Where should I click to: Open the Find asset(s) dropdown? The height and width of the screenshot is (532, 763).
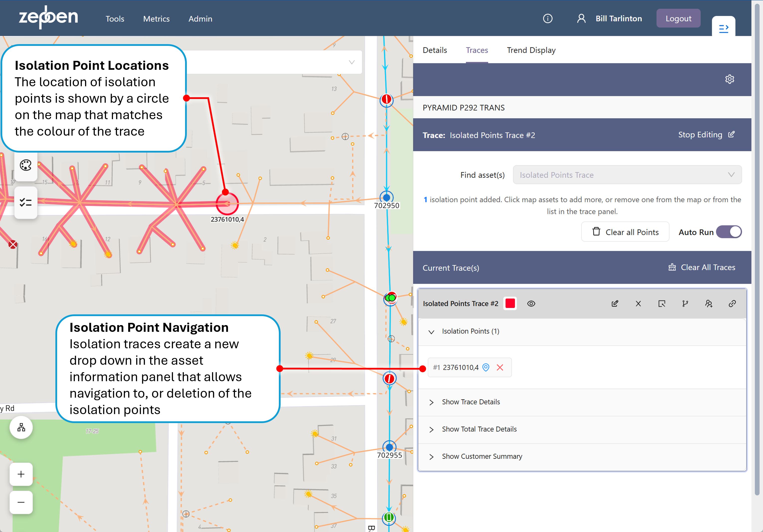click(627, 175)
